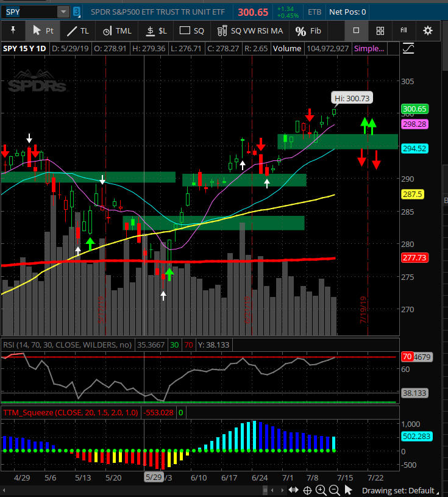Zoom in with the magnifier plus icon
Viewport: 448px width, 497px height.
click(x=321, y=490)
